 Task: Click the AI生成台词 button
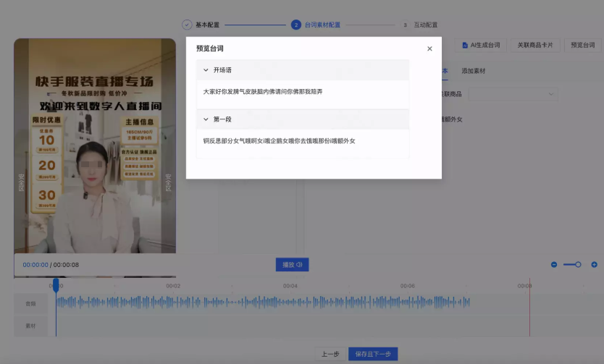click(x=481, y=45)
